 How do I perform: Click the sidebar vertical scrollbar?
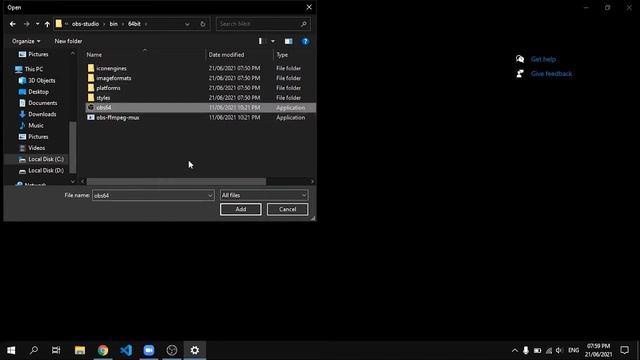coord(73,147)
